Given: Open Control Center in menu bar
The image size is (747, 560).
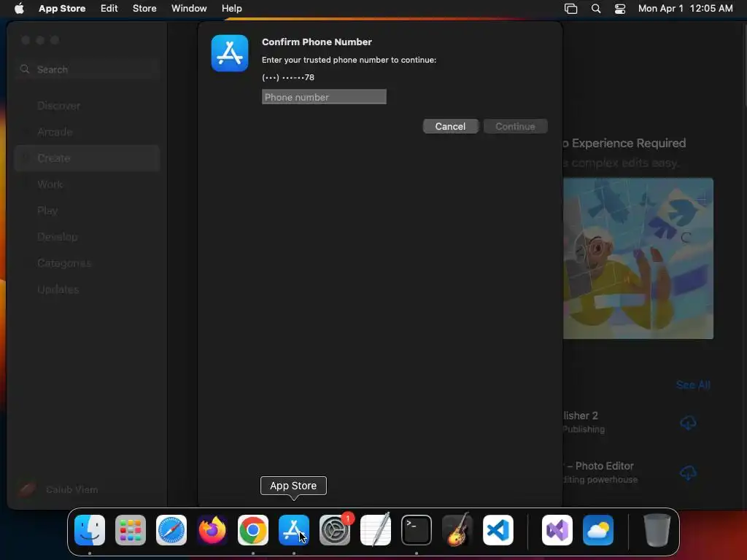Looking at the screenshot, I should point(620,8).
